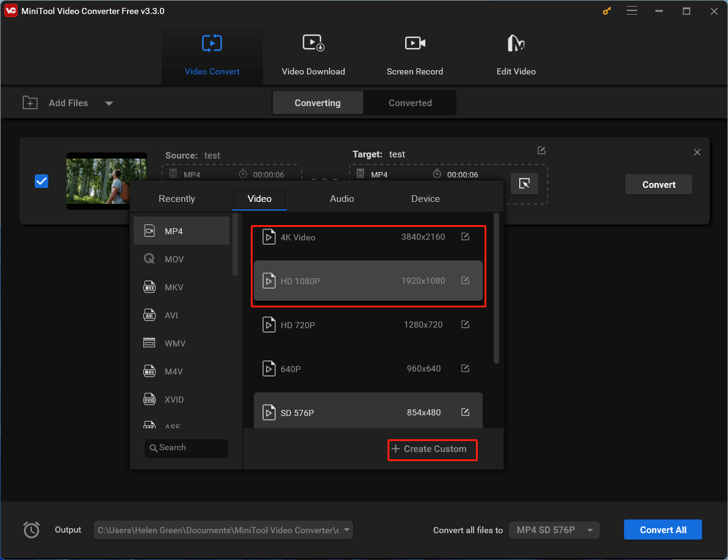The width and height of the screenshot is (728, 560).
Task: Click the edit target name pencil icon
Action: tap(541, 150)
